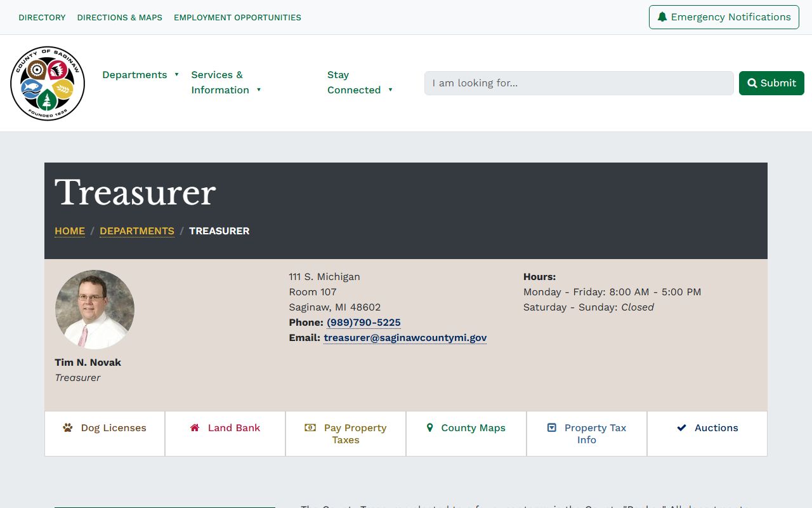Click the 'Treasurer' page heading
812x508 pixels.
[x=135, y=192]
